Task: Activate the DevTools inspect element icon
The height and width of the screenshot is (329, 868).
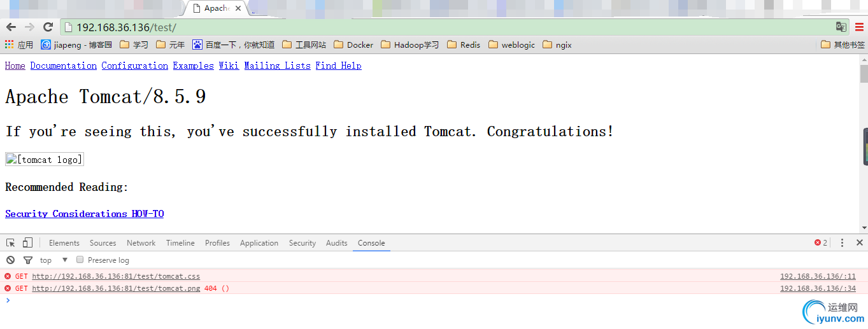Action: (x=11, y=242)
